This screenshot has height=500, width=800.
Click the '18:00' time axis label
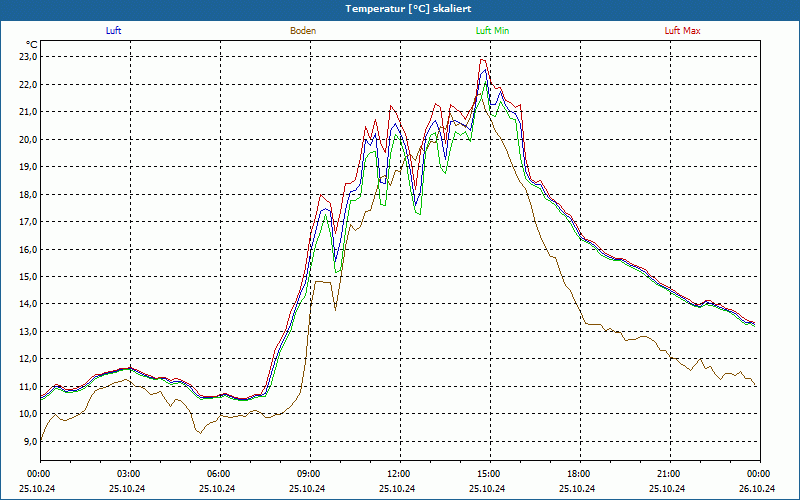[x=579, y=474]
